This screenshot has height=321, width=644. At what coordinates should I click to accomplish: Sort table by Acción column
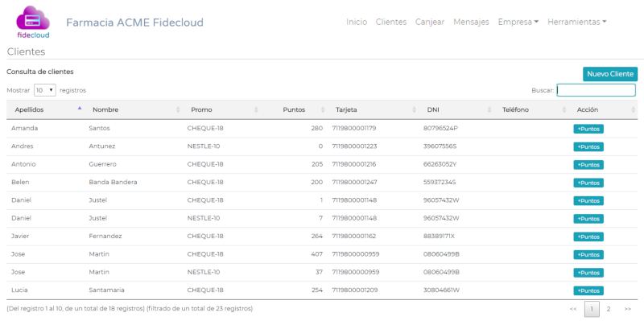(603, 109)
